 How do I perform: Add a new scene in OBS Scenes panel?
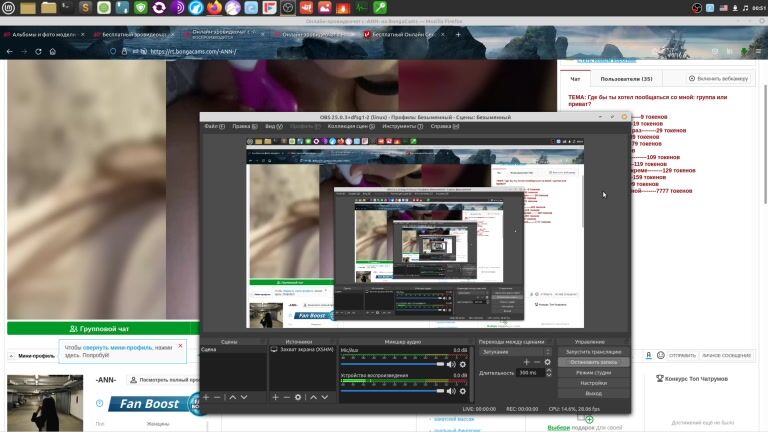(206, 397)
